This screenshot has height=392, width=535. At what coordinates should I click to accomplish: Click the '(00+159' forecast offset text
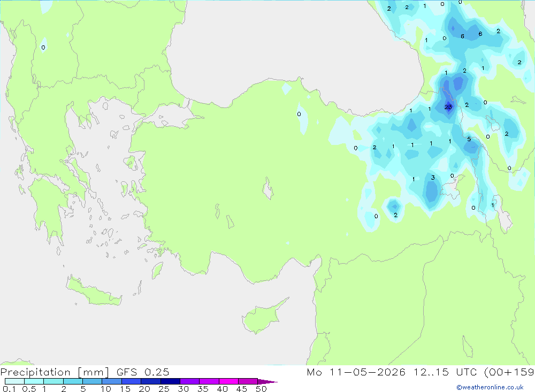(x=509, y=372)
